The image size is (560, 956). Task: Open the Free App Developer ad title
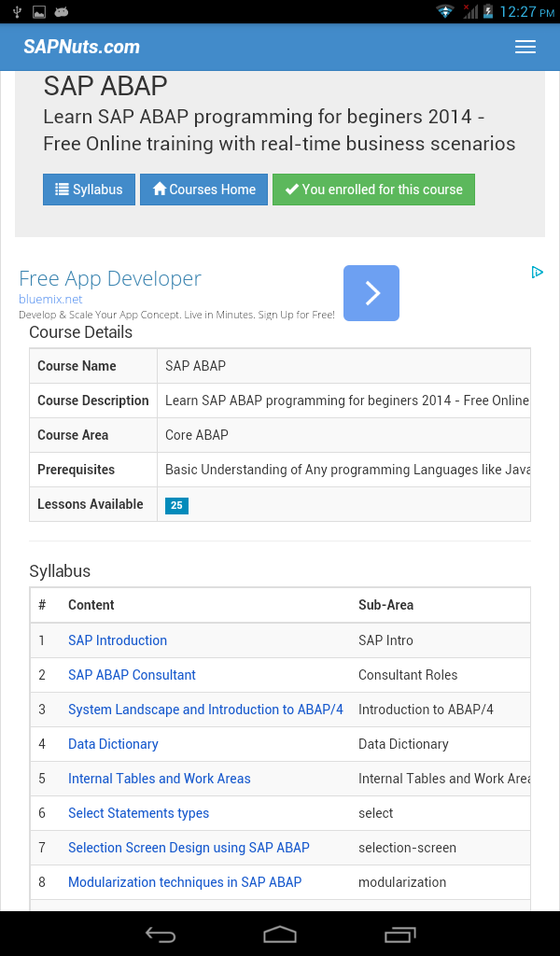click(x=110, y=278)
